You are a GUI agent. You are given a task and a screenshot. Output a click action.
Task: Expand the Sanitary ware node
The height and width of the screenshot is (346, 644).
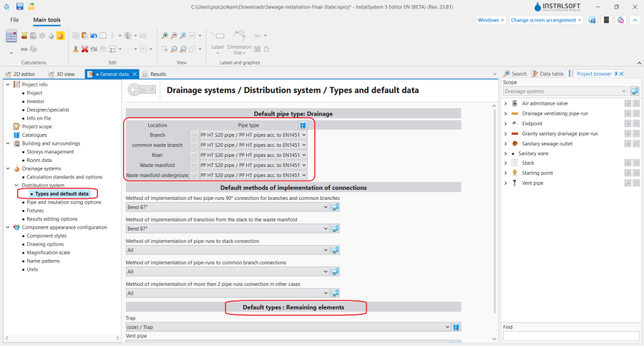[x=506, y=153]
